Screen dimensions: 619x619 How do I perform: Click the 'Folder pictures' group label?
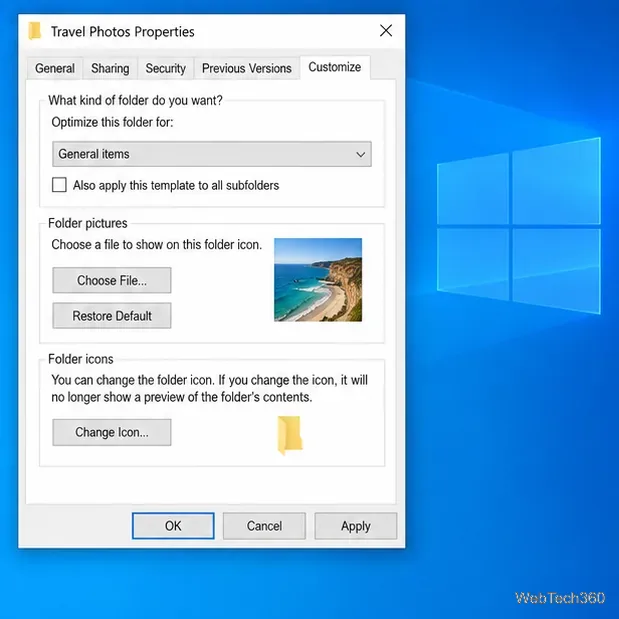[88, 223]
